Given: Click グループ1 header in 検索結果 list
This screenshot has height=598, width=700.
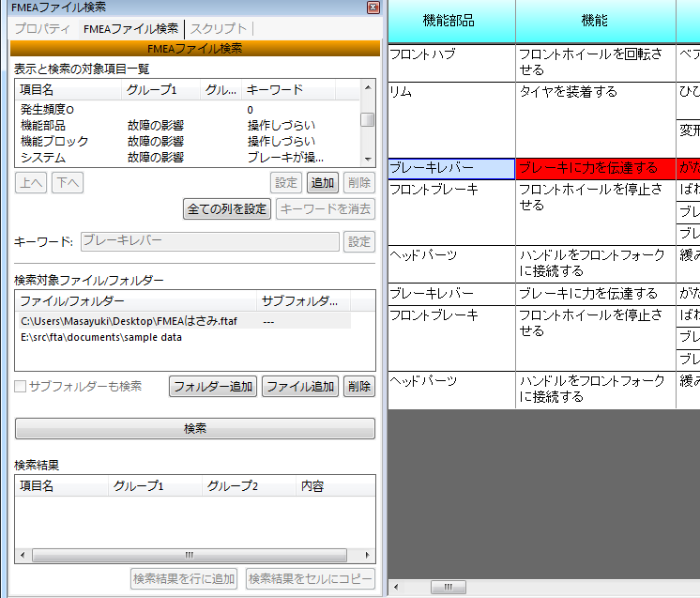Looking at the screenshot, I should pyautogui.click(x=155, y=486).
